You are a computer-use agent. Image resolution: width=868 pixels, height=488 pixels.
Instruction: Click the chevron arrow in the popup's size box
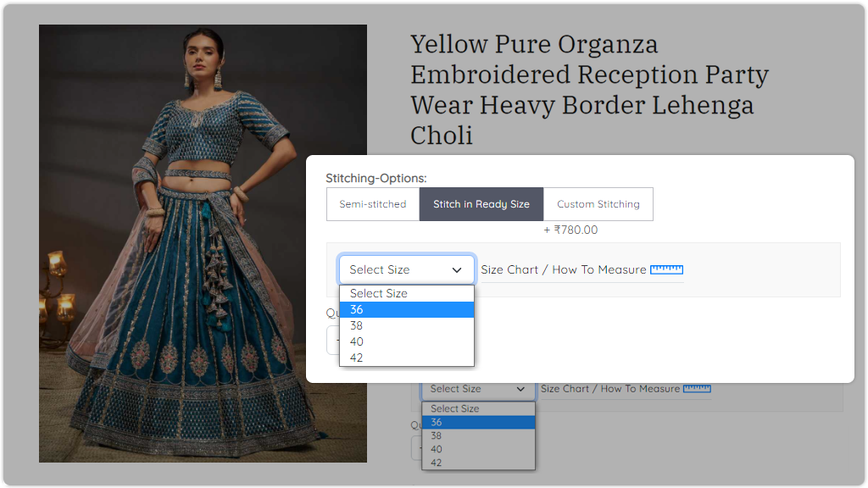[457, 270]
